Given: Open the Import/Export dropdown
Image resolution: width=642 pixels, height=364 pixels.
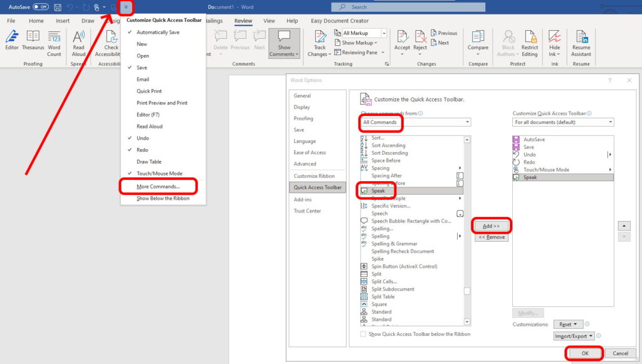Looking at the screenshot, I should (574, 336).
